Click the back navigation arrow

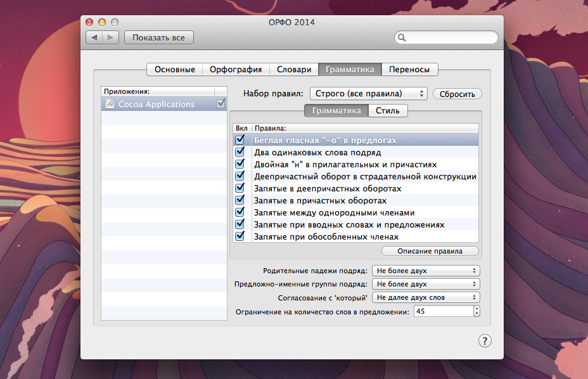pyautogui.click(x=94, y=37)
